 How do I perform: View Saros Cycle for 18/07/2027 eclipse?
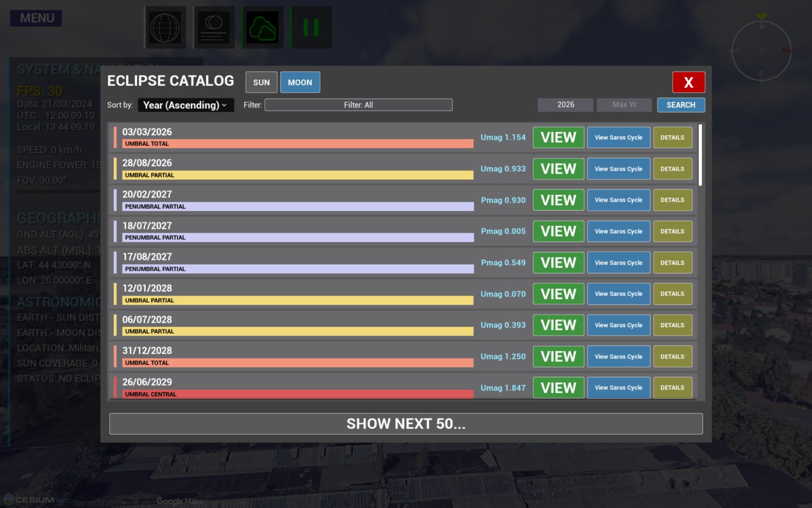619,231
